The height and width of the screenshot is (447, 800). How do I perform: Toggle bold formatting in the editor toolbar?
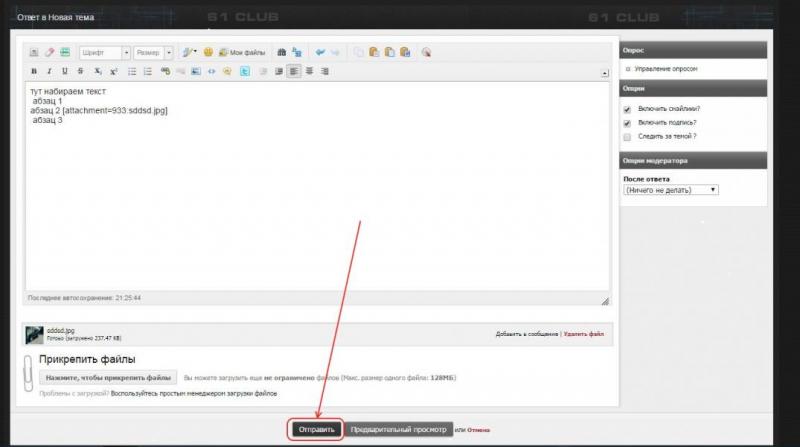(x=34, y=71)
